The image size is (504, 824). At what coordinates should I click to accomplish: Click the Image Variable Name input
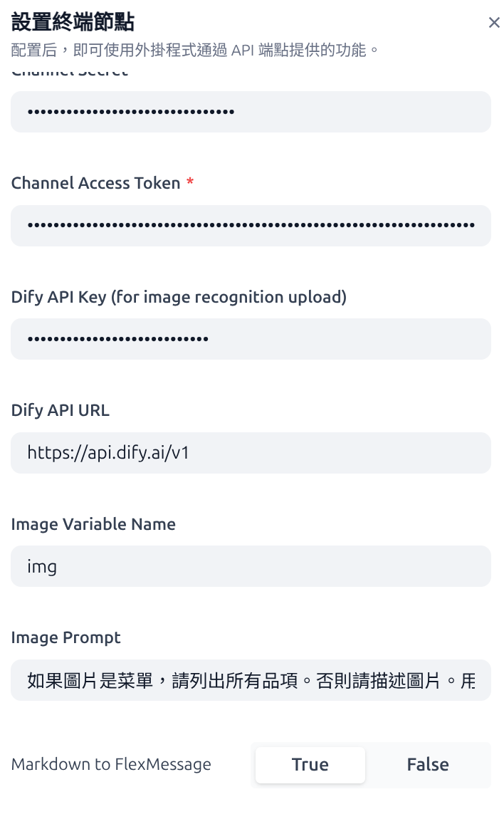point(251,566)
